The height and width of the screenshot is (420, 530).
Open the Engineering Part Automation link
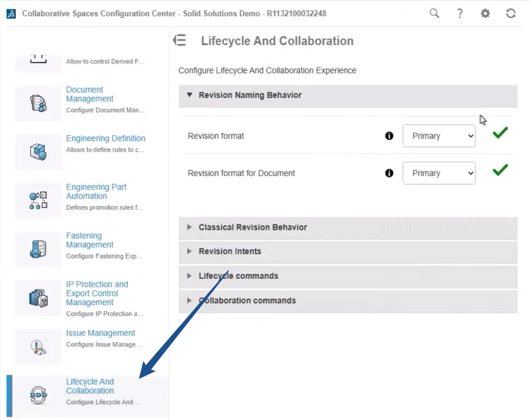(x=96, y=192)
